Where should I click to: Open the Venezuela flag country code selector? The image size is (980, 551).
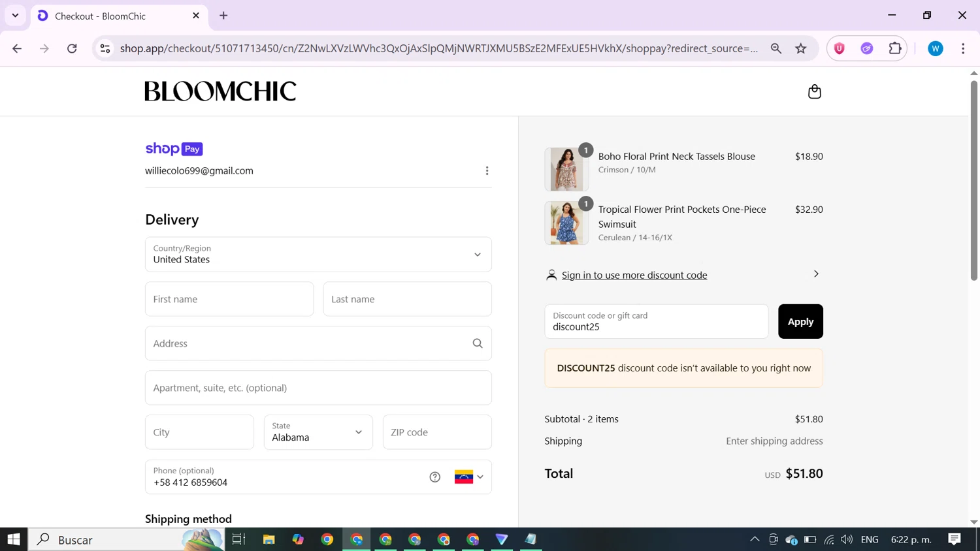[469, 477]
